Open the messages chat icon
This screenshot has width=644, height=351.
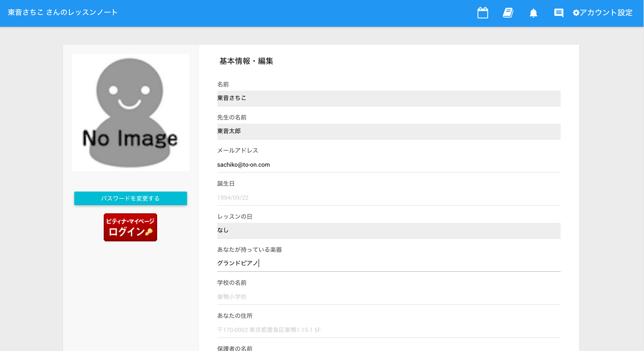coord(558,13)
